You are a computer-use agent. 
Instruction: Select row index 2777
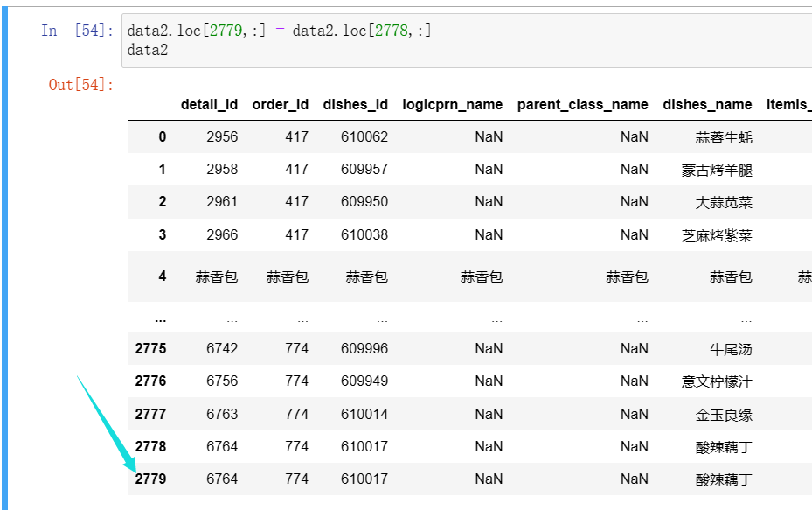pyautogui.click(x=150, y=414)
